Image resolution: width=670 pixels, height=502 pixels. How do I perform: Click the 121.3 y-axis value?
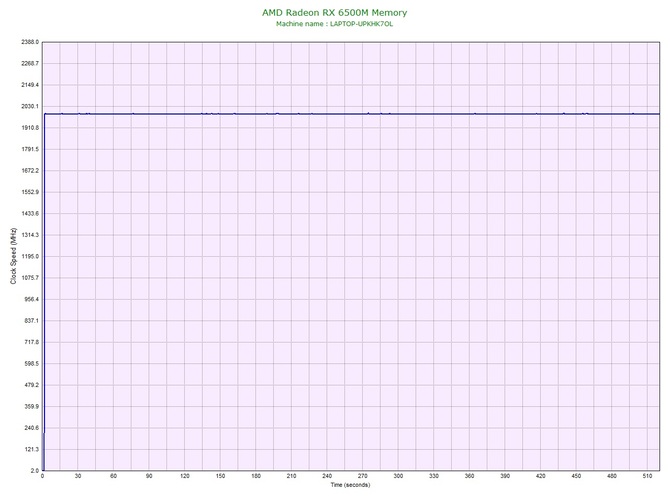[31, 449]
